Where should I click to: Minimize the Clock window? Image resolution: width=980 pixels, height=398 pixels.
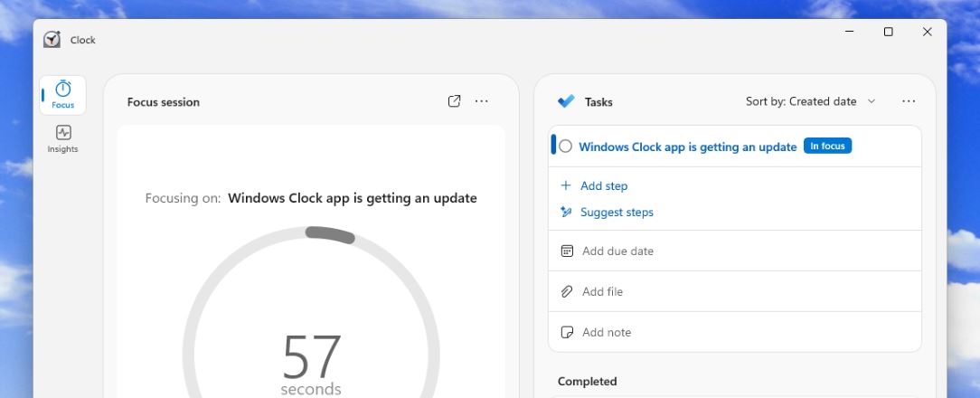tap(850, 32)
